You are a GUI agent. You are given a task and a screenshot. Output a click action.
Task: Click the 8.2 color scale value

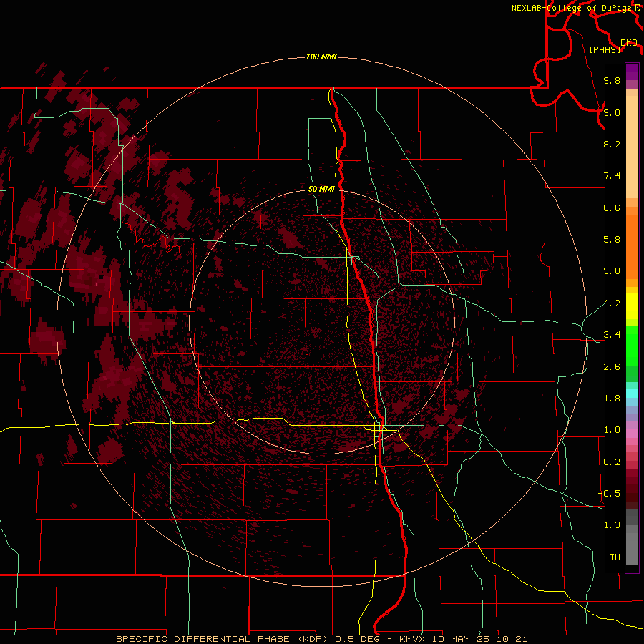point(612,144)
